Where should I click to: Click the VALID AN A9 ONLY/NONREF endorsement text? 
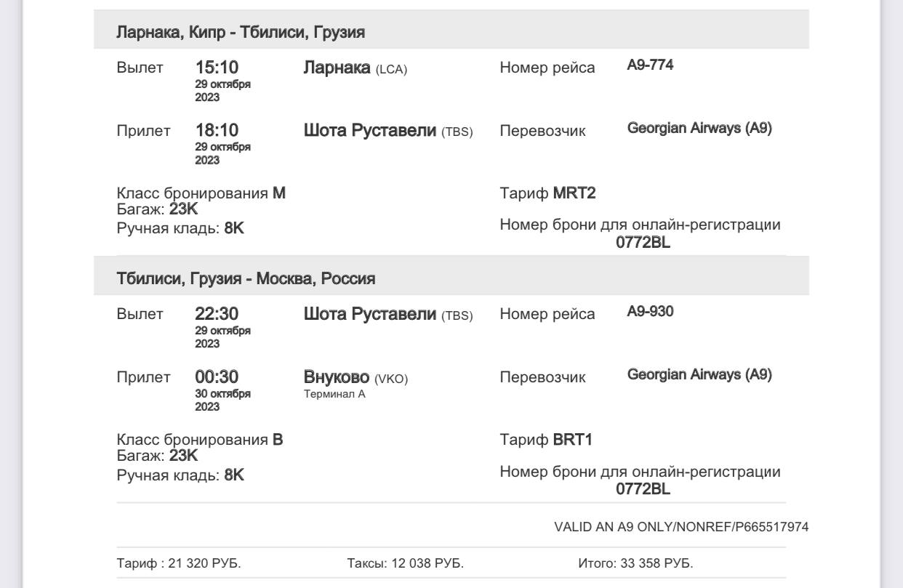tap(681, 527)
